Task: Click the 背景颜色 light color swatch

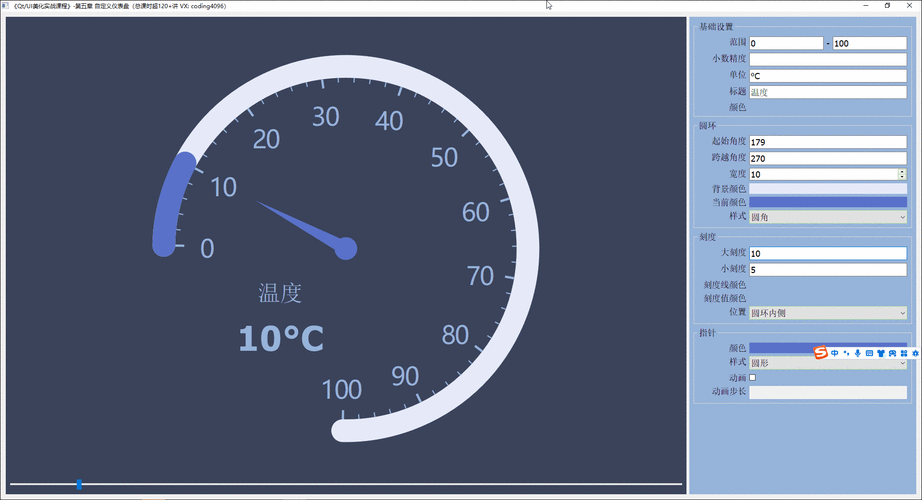Action: [828, 188]
